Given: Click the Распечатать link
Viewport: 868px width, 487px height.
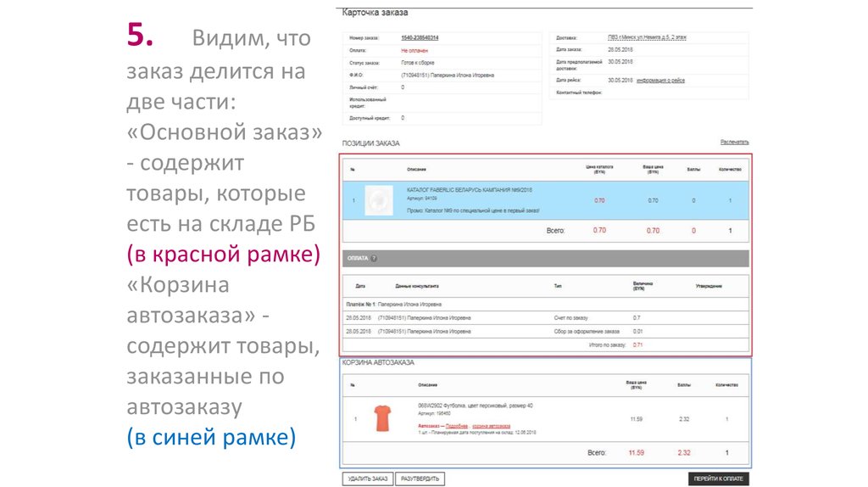Looking at the screenshot, I should tap(734, 143).
